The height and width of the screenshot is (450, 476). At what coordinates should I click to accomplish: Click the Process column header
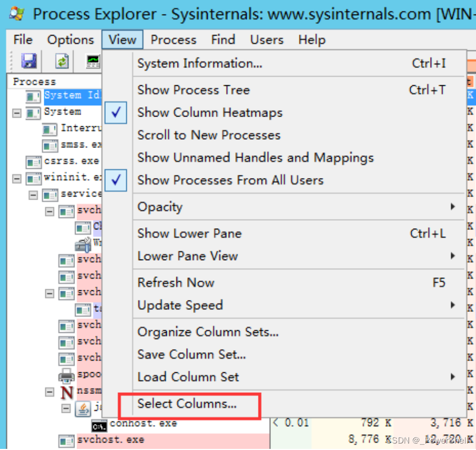tap(55, 81)
